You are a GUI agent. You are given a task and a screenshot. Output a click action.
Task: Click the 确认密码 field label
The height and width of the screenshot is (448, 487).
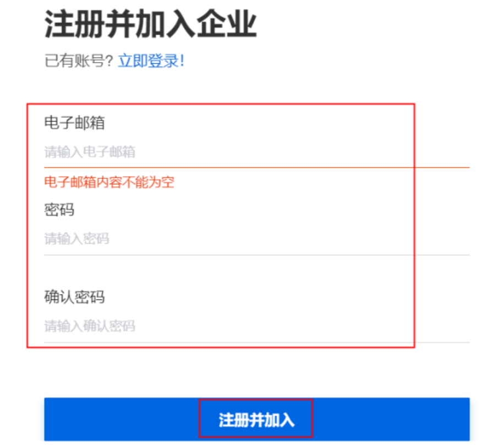(x=74, y=297)
